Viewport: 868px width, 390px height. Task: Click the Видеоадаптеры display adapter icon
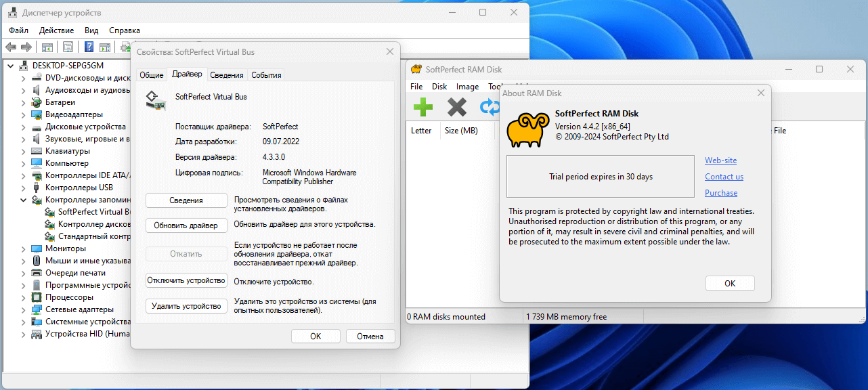pos(37,114)
